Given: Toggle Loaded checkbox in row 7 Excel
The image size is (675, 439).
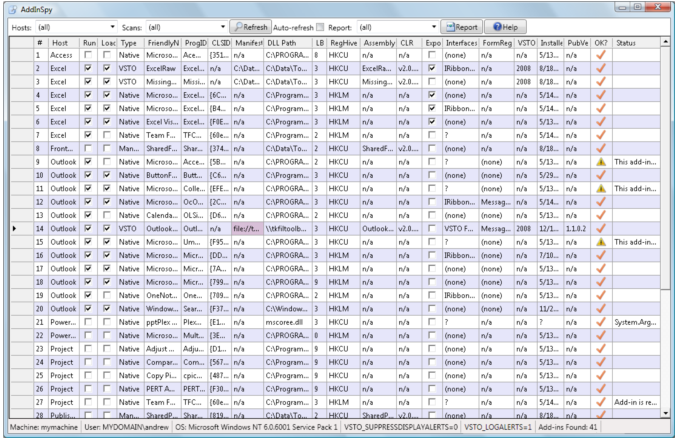Looking at the screenshot, I should tap(106, 135).
